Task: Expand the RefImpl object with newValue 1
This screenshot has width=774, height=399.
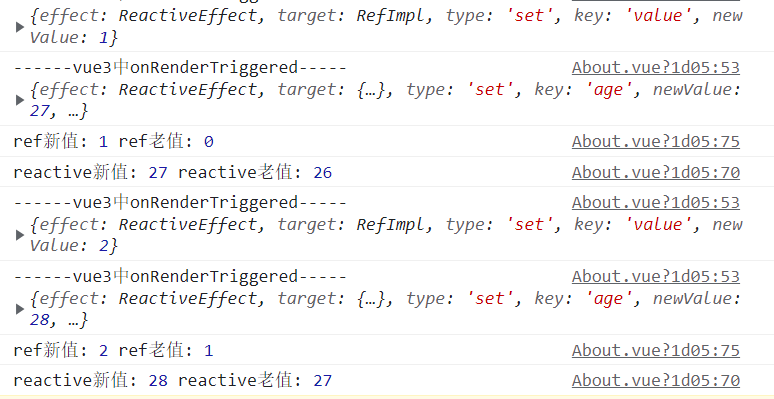Action: pos(20,27)
